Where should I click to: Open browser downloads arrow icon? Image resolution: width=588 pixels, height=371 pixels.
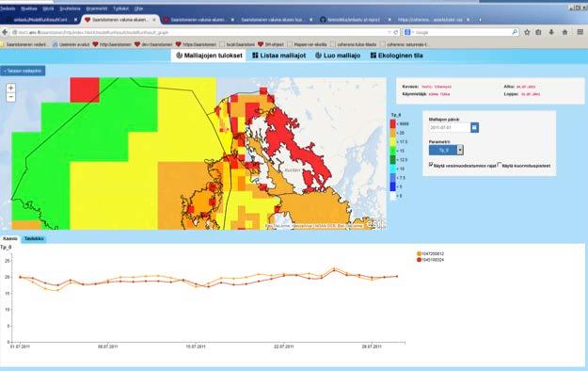point(551,32)
